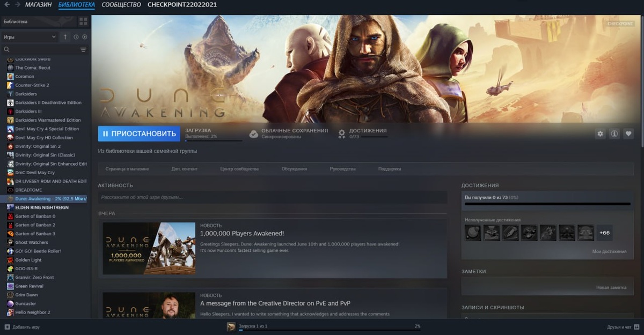Pause download with ПРИОСТАНОВИТЬ button

coord(139,133)
